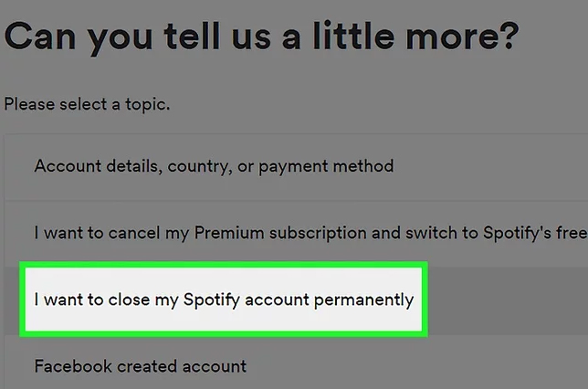Choose the cancel Premium subscription topic
Screen dimensions: 588x389
coord(308,233)
